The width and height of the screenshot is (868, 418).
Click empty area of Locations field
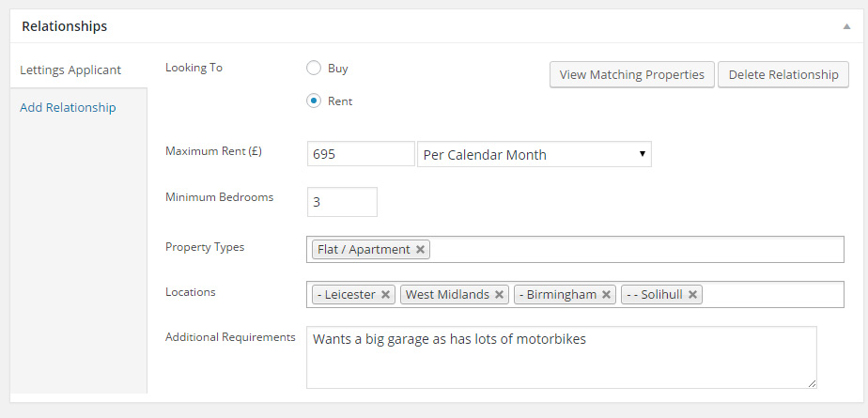tap(770, 295)
